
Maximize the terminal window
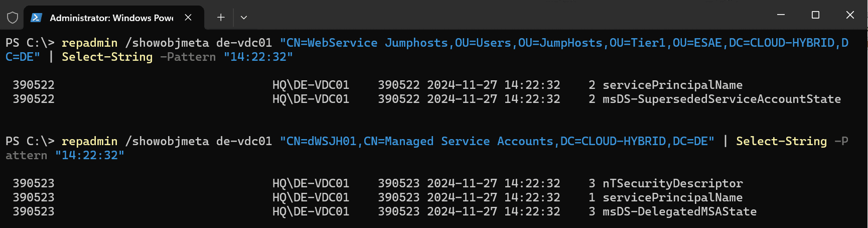tap(815, 15)
